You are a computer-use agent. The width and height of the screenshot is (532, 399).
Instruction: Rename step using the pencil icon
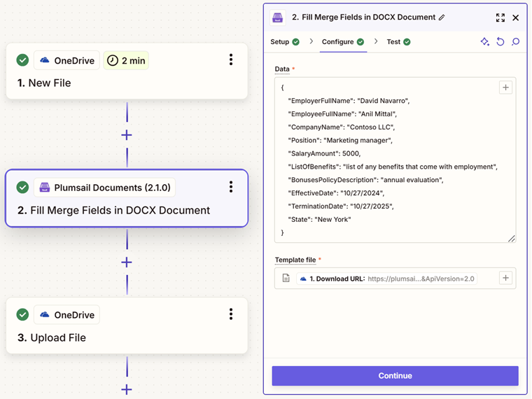click(x=442, y=17)
